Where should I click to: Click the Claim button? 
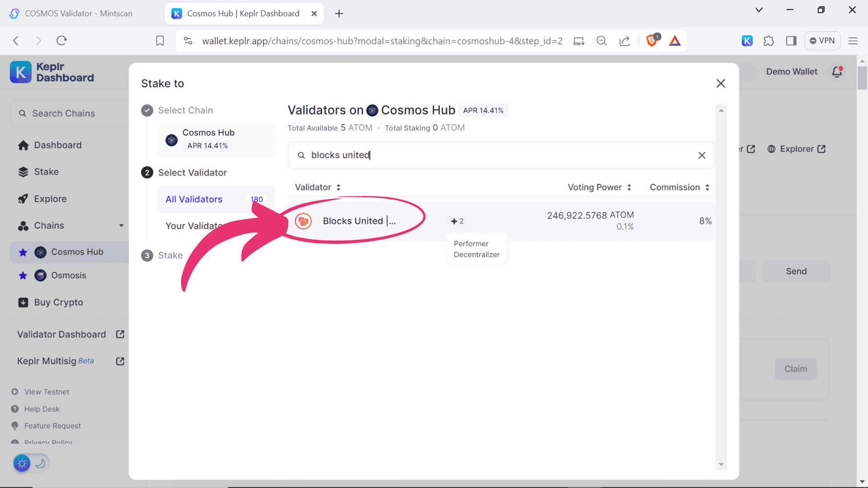pos(796,369)
